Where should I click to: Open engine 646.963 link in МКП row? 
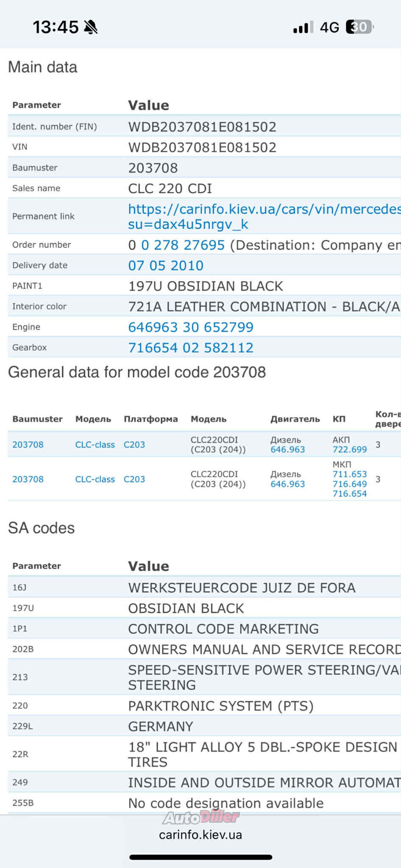288,484
